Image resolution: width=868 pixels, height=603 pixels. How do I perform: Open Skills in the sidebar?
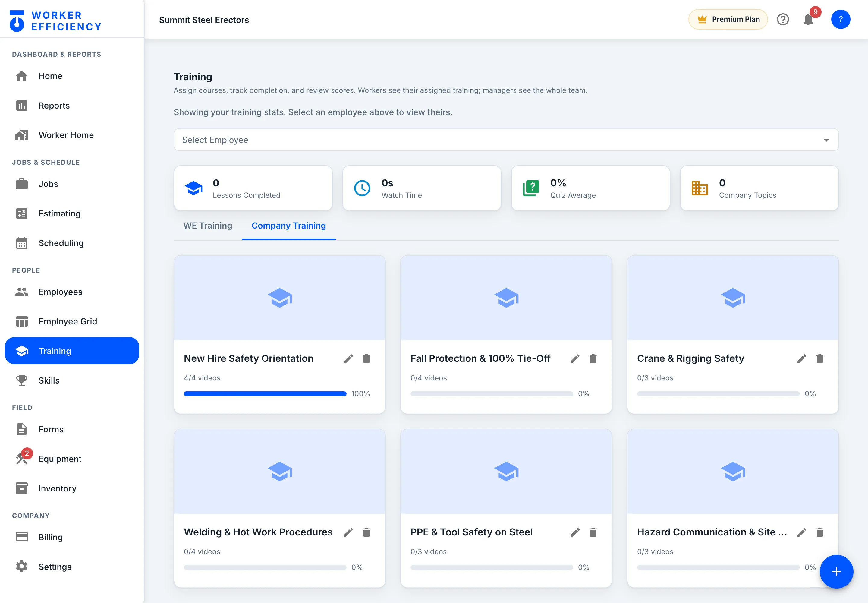(72, 380)
